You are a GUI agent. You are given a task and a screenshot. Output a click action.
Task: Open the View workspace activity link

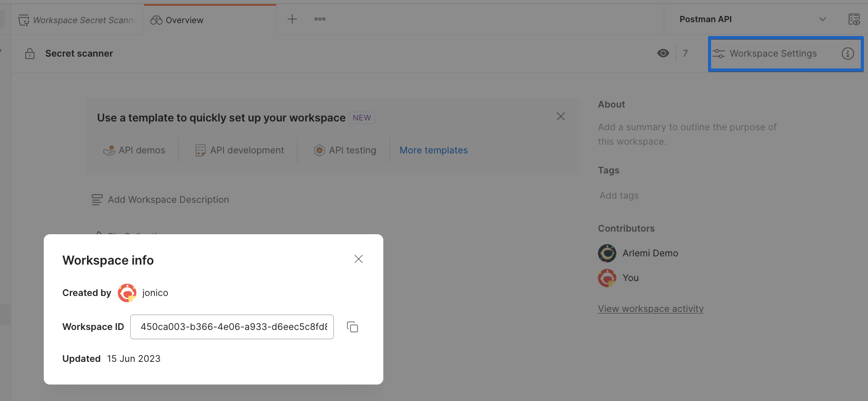(x=651, y=309)
